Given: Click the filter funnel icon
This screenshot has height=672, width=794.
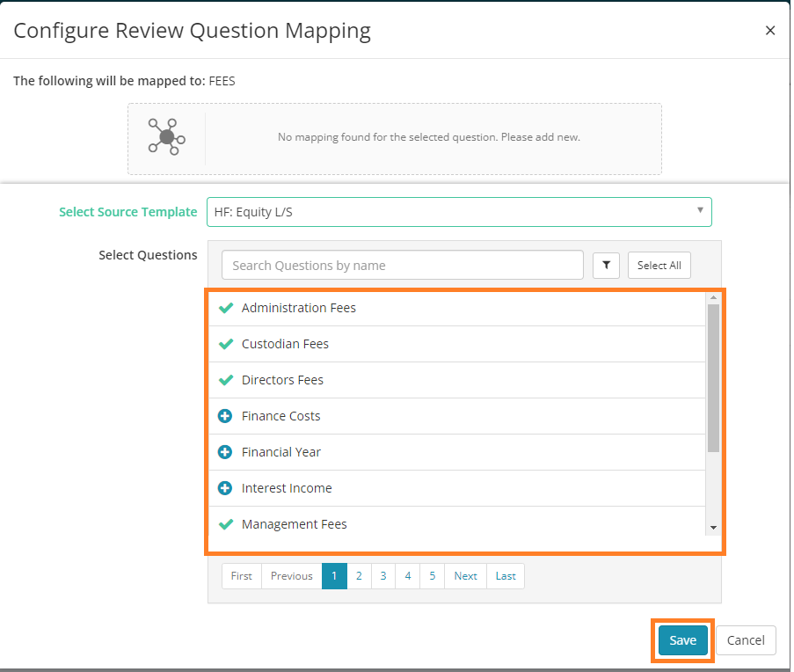Looking at the screenshot, I should coord(606,265).
